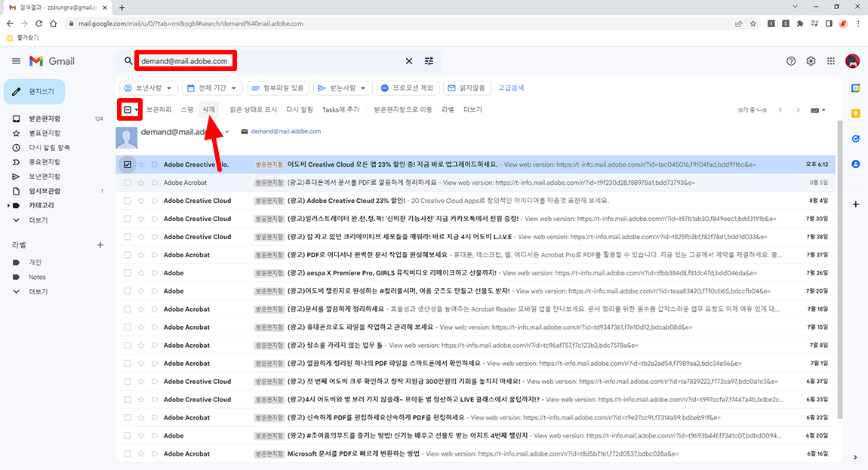Create new label with plus icon
The width and height of the screenshot is (868, 470).
click(100, 244)
